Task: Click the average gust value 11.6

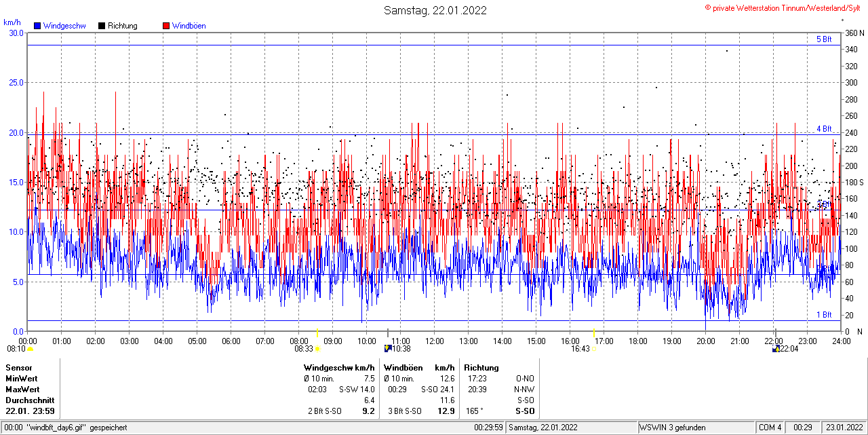Action: point(448,400)
